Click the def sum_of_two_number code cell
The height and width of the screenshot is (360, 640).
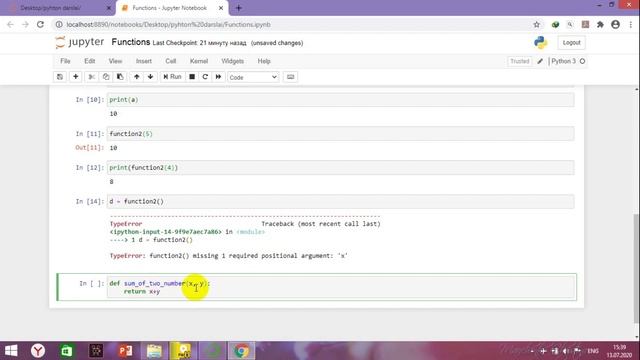(340, 287)
